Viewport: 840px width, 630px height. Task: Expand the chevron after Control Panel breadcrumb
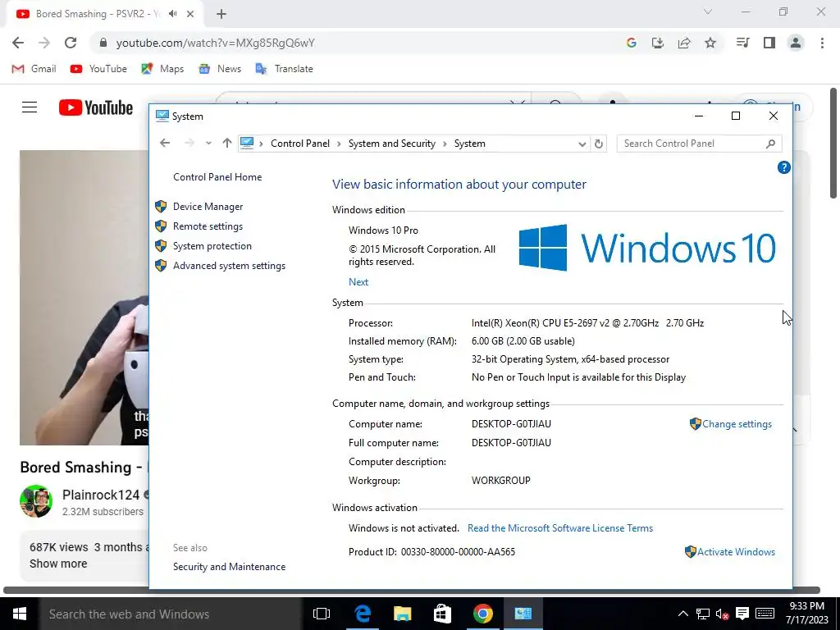pyautogui.click(x=339, y=144)
